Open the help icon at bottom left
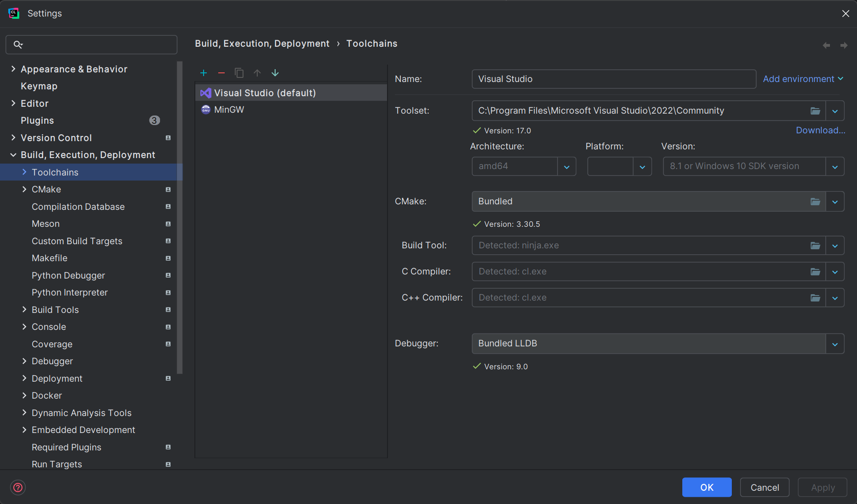The image size is (857, 504). [x=18, y=487]
